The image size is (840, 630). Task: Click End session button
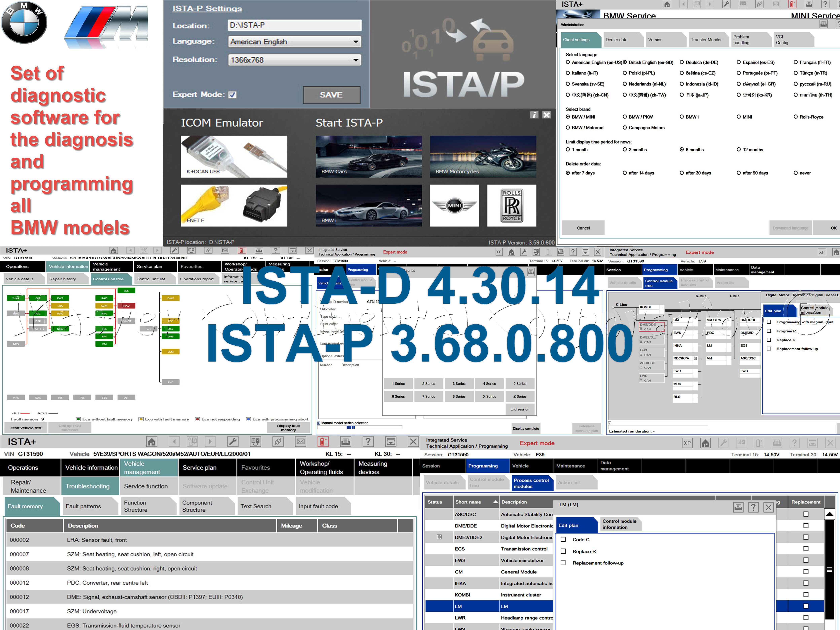(x=520, y=409)
